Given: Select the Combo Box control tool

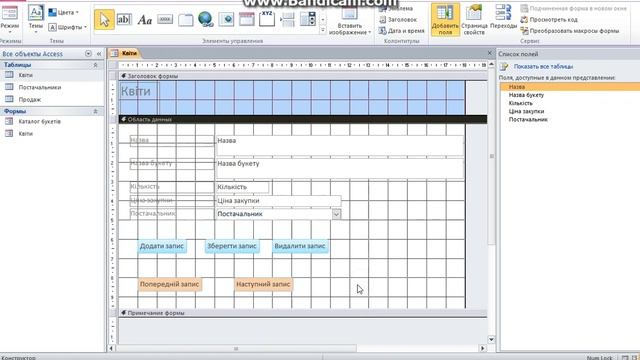Looking at the screenshot, I should [x=308, y=19].
